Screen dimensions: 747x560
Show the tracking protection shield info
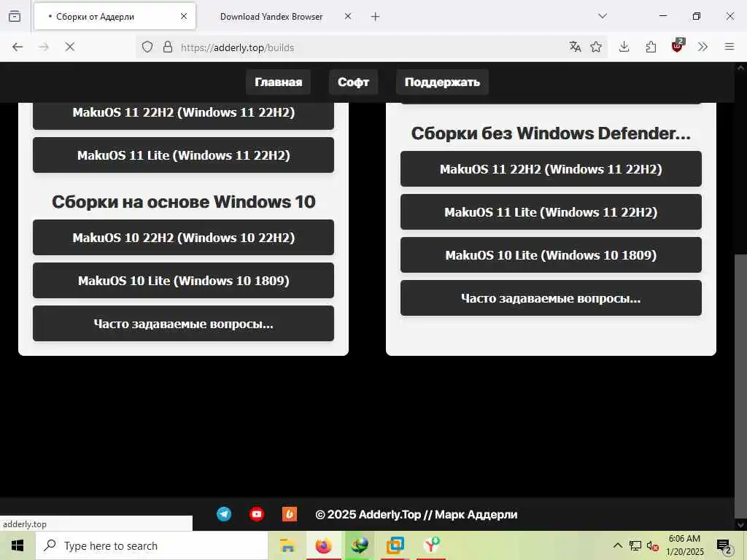point(147,47)
